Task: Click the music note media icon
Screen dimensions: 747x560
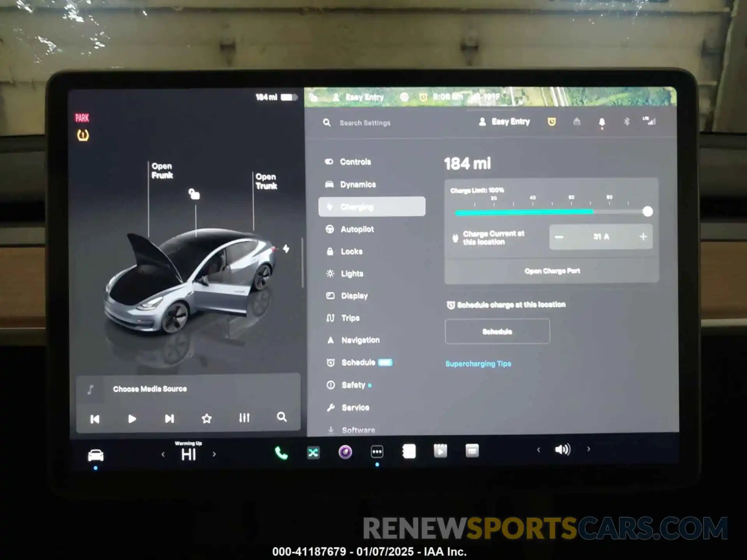Action: click(90, 390)
